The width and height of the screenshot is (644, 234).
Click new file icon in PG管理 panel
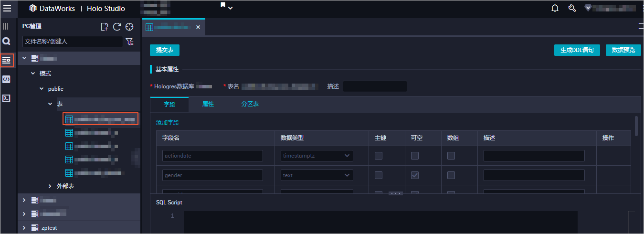point(105,27)
